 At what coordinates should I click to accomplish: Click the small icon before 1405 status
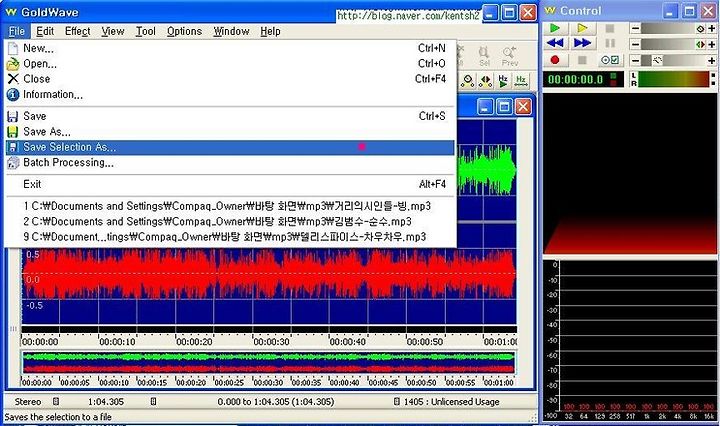coord(397,402)
